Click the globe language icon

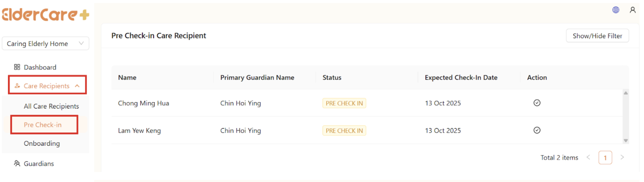pyautogui.click(x=615, y=10)
